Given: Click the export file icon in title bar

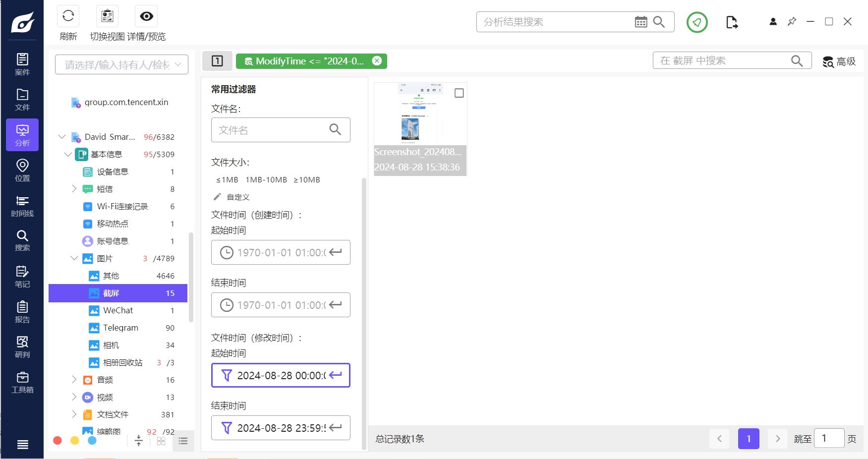Looking at the screenshot, I should (x=732, y=22).
